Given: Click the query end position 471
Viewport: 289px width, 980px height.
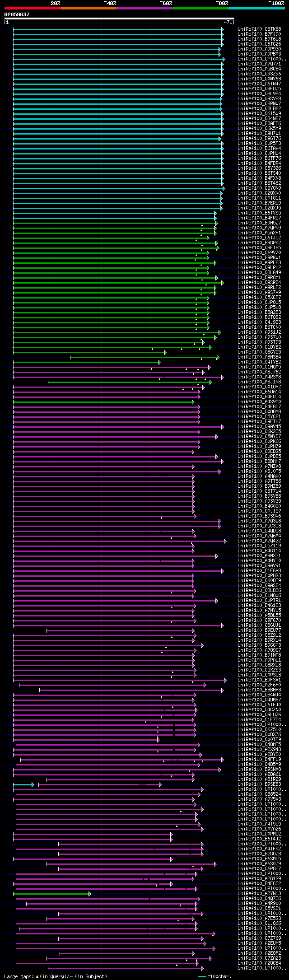Looking at the screenshot, I should point(228,22).
